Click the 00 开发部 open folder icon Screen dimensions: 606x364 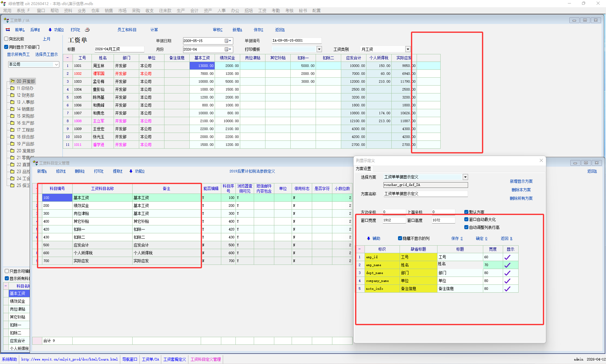(12, 81)
